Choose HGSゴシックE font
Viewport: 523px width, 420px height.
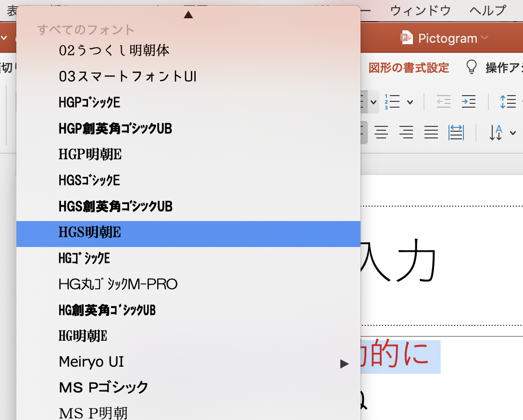pos(188,180)
